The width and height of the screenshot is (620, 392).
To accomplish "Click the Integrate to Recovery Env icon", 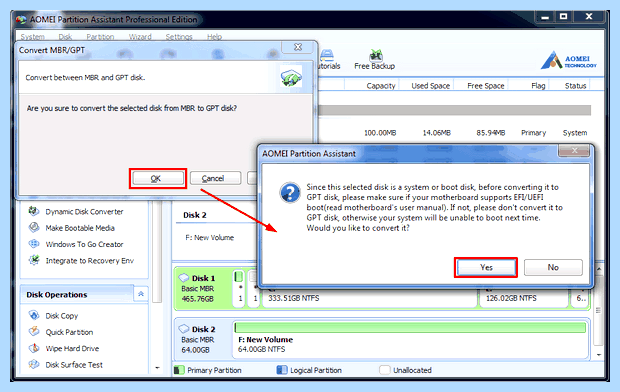I will pos(34,260).
